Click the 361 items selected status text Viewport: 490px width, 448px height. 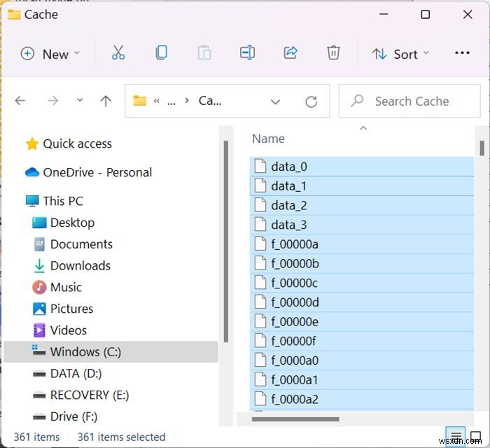pyautogui.click(x=121, y=437)
